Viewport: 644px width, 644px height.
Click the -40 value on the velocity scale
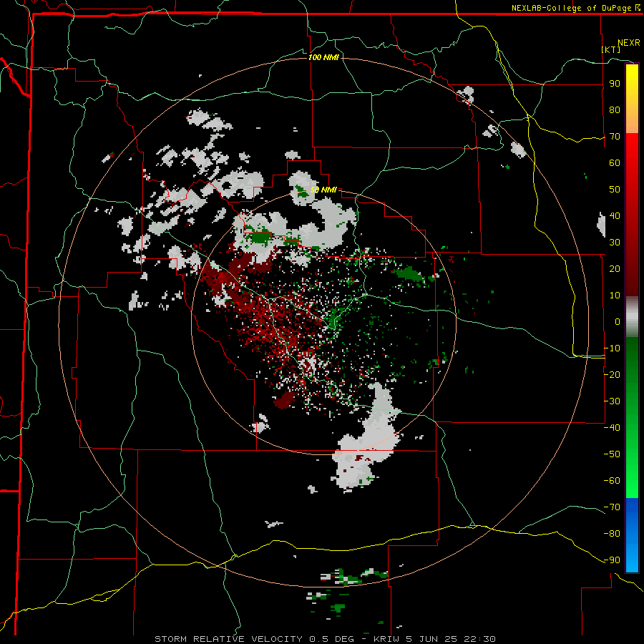[x=612, y=428]
